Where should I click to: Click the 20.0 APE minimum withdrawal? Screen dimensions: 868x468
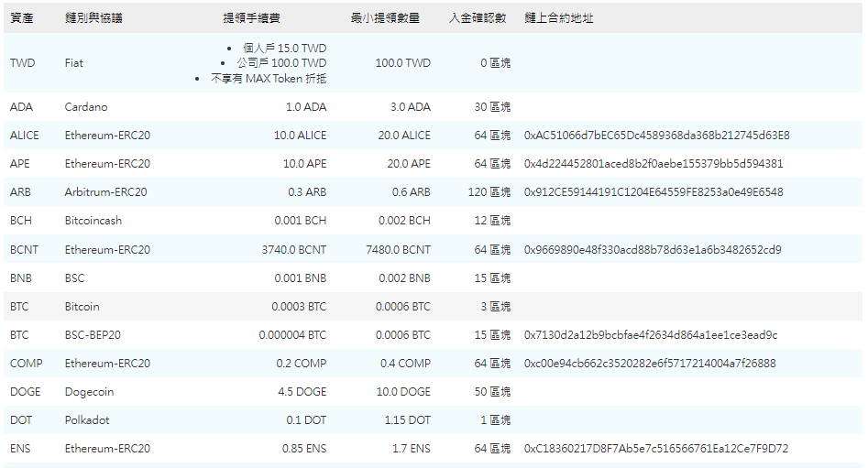[409, 164]
